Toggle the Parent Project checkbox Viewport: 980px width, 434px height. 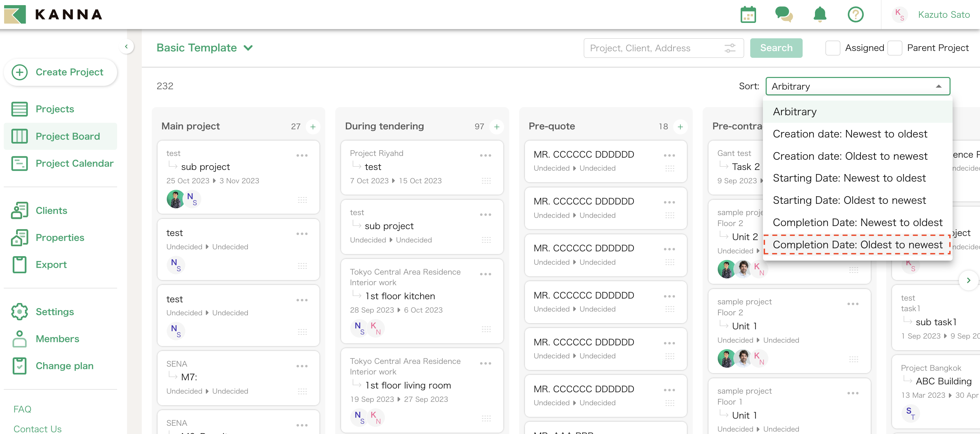894,48
